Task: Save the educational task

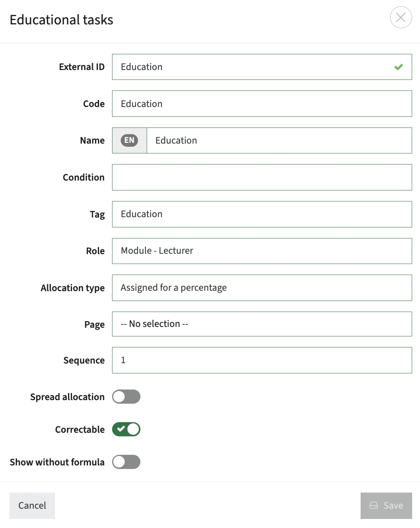Action: (386, 506)
